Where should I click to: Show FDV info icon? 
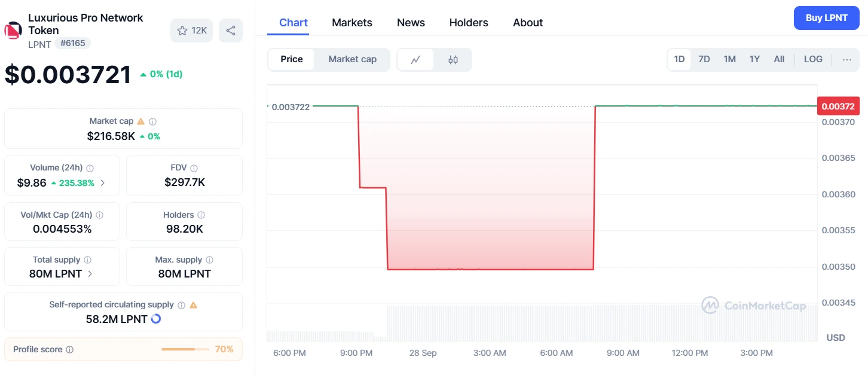[194, 168]
